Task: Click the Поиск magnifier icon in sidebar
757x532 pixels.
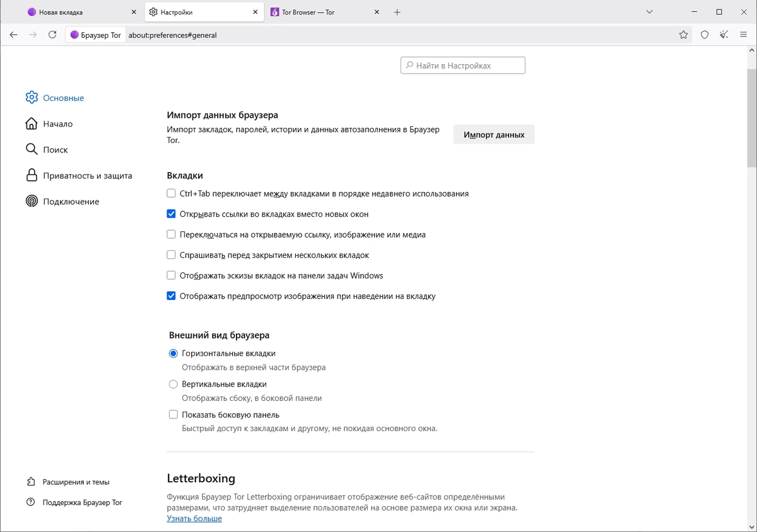Action: point(32,149)
